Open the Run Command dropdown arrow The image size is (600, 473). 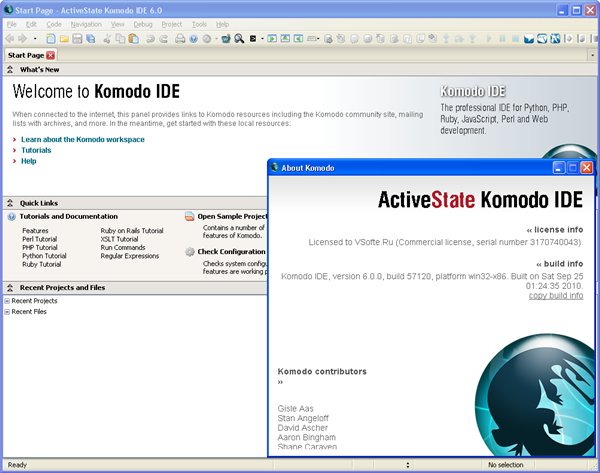tap(262, 39)
